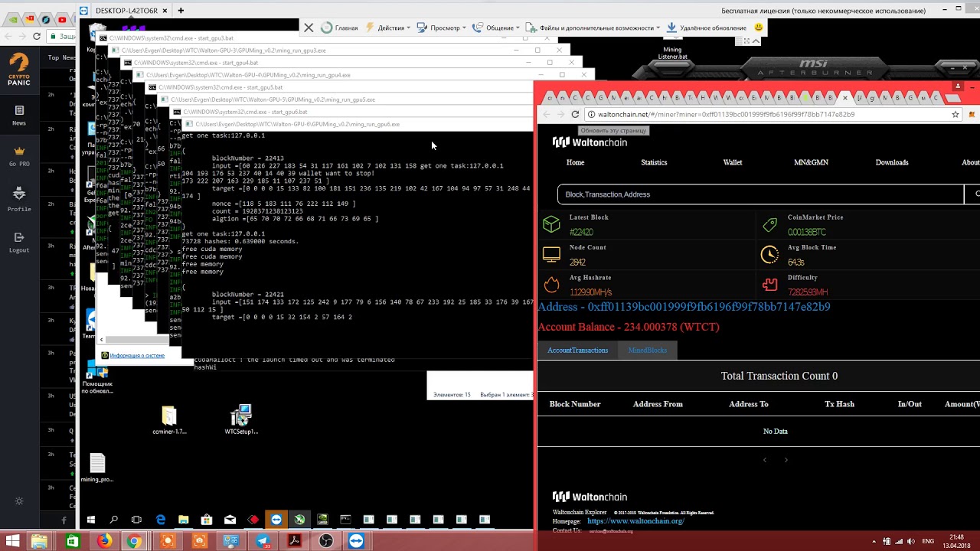Viewport: 980px width, 551px height.
Task: Open OBS Studio from the local taskbar
Action: 326,541
